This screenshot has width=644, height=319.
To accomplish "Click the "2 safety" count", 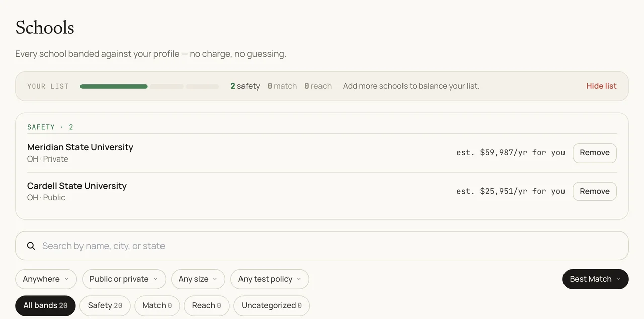I will (x=245, y=86).
